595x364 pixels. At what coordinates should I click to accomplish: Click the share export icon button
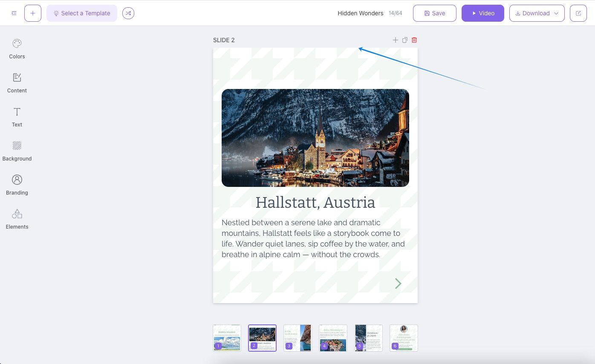click(578, 13)
